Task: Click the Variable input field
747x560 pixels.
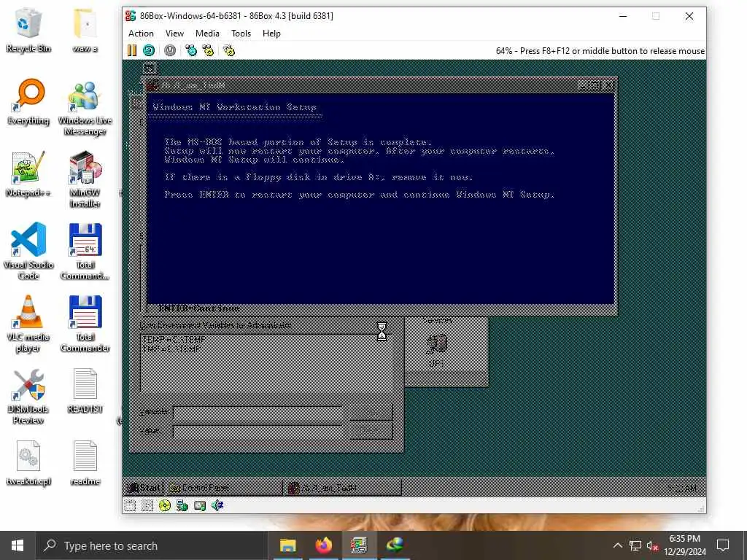Action: pyautogui.click(x=258, y=412)
